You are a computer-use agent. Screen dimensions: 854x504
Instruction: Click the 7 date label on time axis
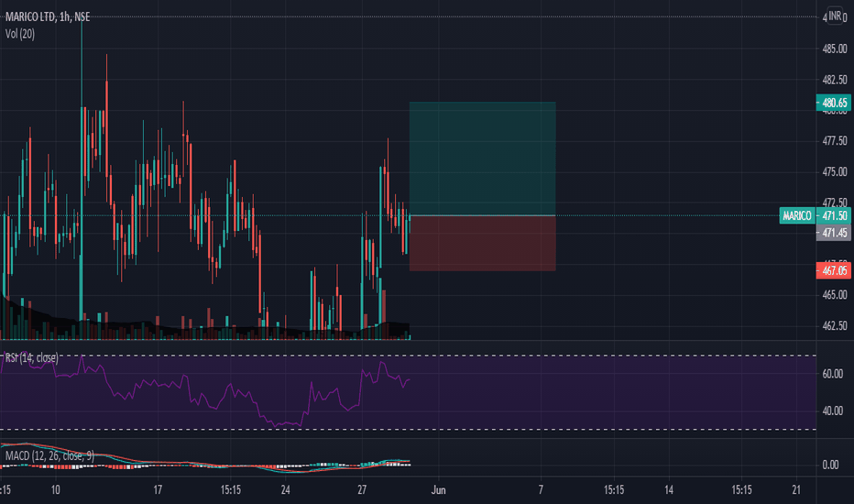541,490
